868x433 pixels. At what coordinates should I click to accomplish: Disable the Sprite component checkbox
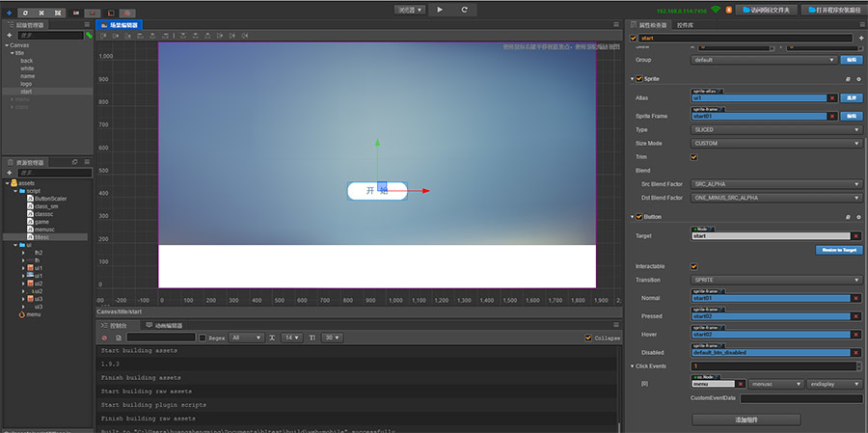639,79
